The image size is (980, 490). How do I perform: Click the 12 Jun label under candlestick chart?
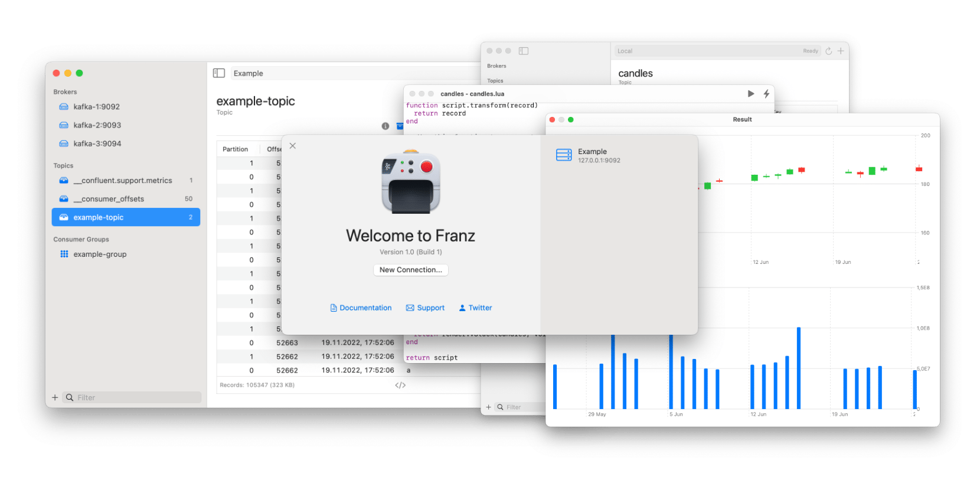pyautogui.click(x=761, y=262)
